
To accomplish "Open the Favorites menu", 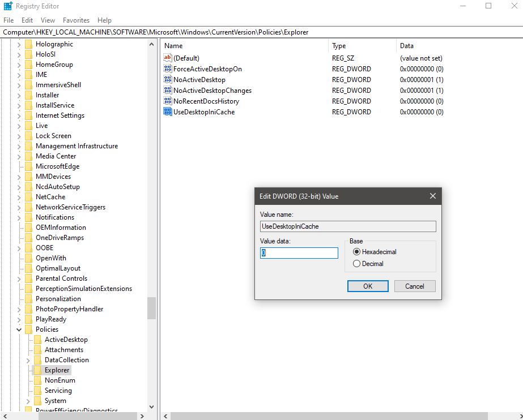I will click(x=76, y=20).
